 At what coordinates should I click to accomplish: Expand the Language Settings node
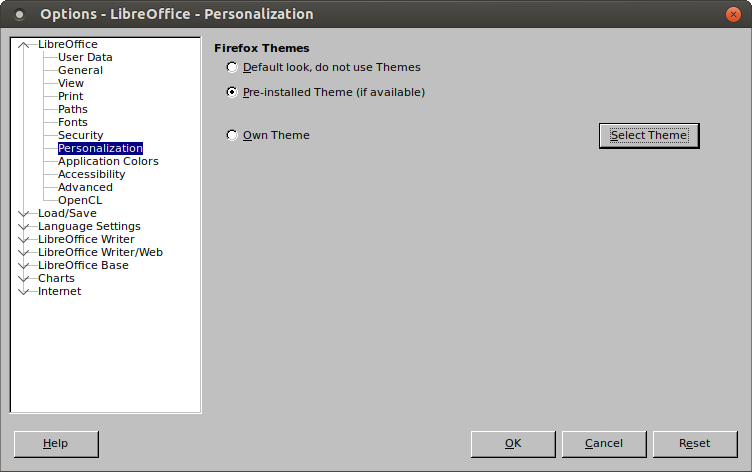tap(23, 226)
